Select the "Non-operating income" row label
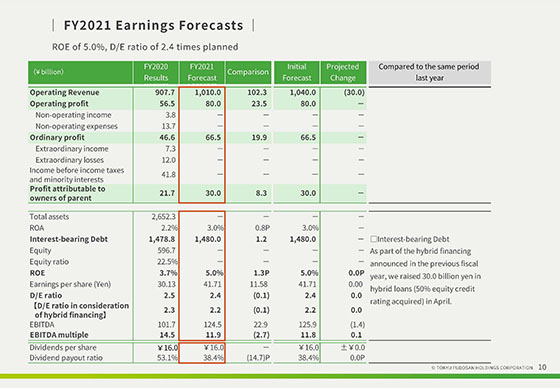This screenshot has height=388, width=560. (x=73, y=115)
